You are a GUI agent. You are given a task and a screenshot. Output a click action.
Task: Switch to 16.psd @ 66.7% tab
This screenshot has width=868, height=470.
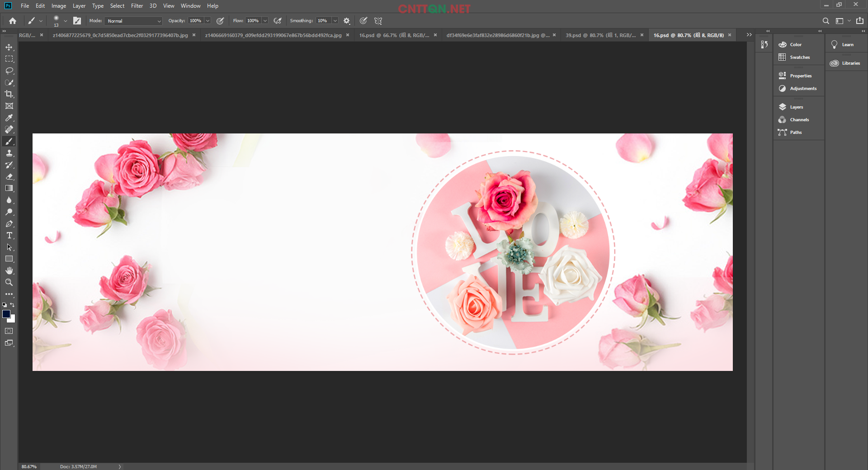(x=394, y=35)
